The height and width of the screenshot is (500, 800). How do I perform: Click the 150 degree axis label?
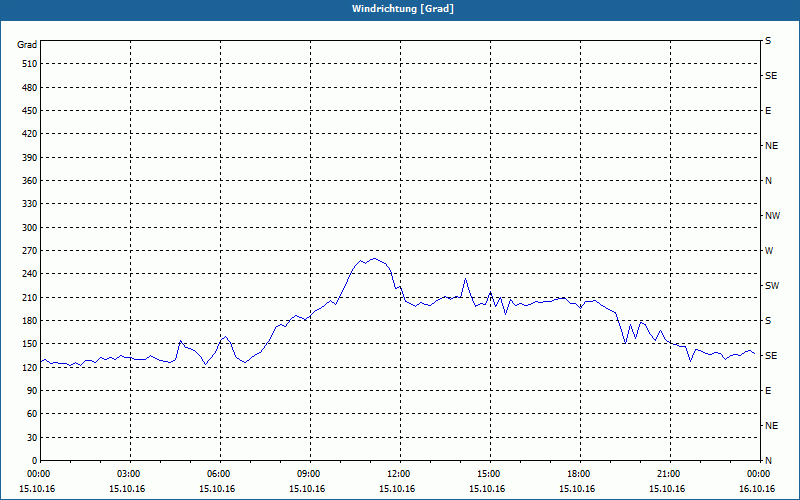[29, 344]
